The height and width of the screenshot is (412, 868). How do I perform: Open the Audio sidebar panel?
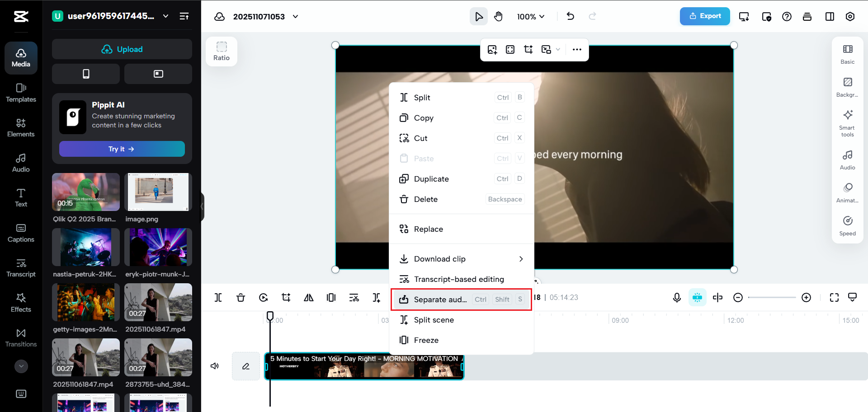[x=21, y=163]
